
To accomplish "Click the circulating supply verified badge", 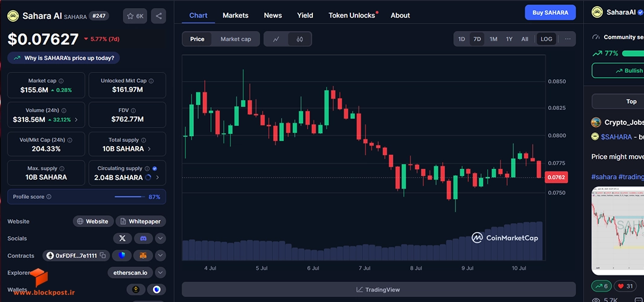I will click(155, 169).
